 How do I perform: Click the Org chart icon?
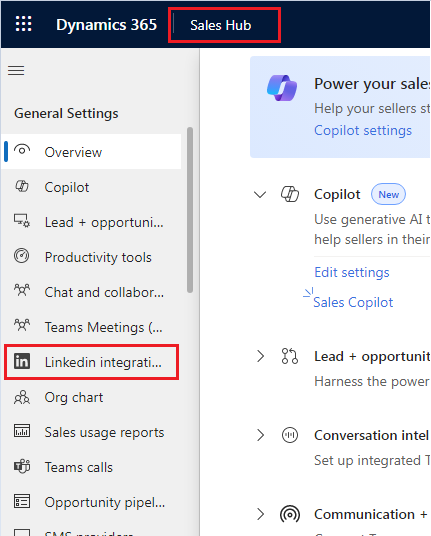pos(22,397)
